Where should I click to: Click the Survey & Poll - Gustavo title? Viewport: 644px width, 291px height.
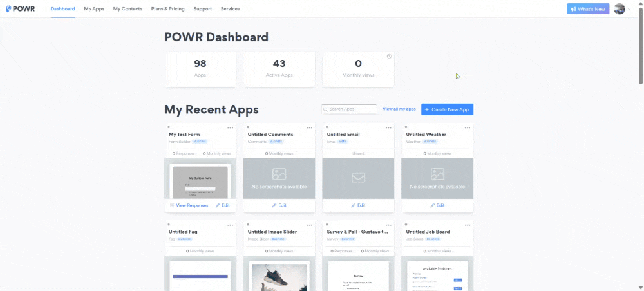tap(357, 232)
